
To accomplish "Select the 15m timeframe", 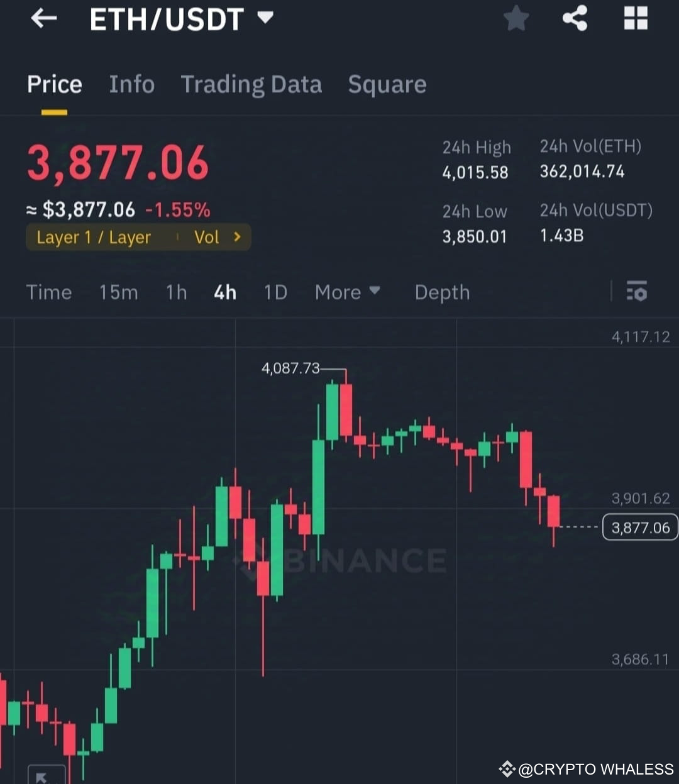I will pos(118,292).
